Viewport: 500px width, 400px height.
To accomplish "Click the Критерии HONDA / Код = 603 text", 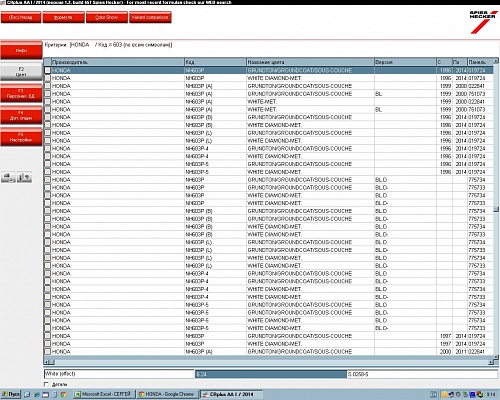I will (x=108, y=45).
